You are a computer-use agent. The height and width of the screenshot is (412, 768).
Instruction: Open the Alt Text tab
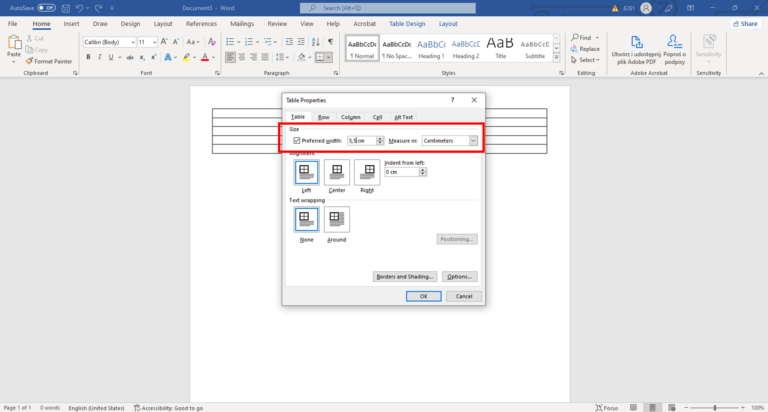pyautogui.click(x=403, y=117)
